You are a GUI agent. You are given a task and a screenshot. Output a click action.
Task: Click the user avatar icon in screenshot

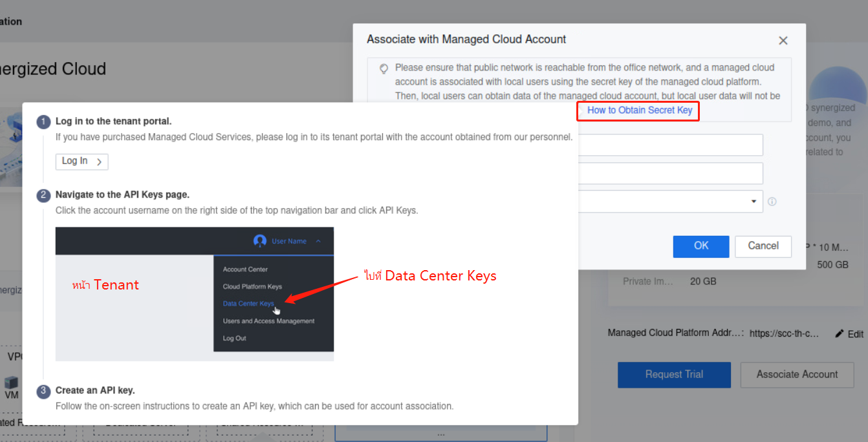pos(260,241)
